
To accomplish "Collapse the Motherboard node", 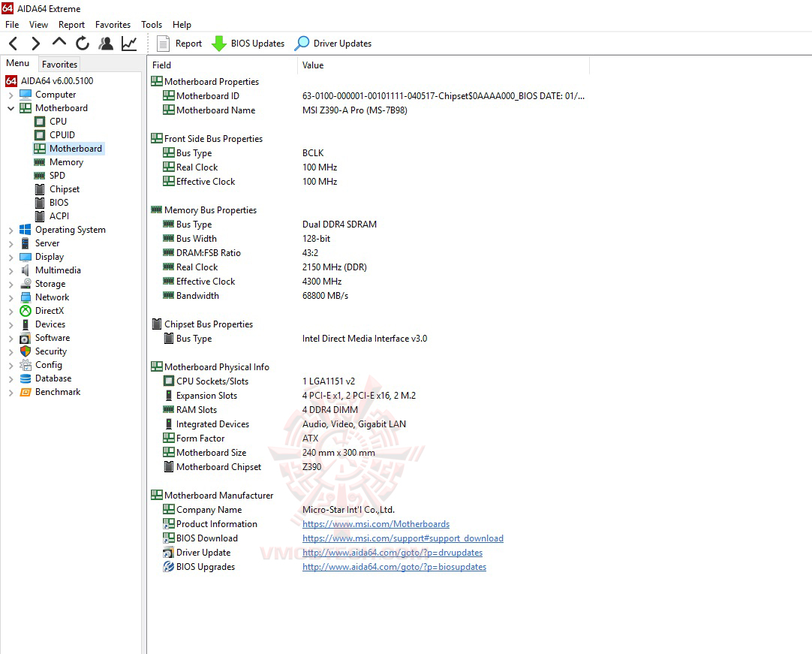I will 11,108.
